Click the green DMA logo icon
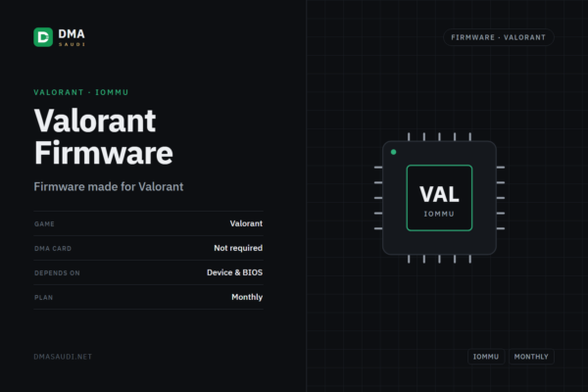Screen dimensions: 588x392 (43, 37)
